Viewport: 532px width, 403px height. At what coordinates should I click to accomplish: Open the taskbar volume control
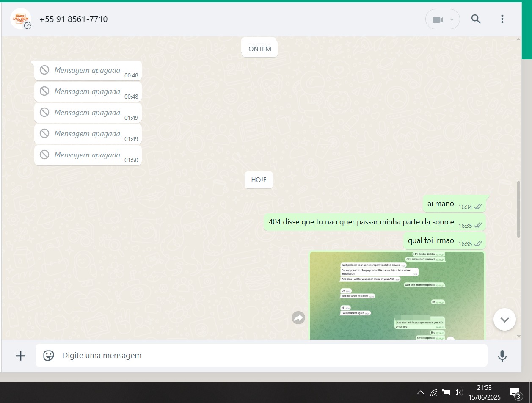458,392
